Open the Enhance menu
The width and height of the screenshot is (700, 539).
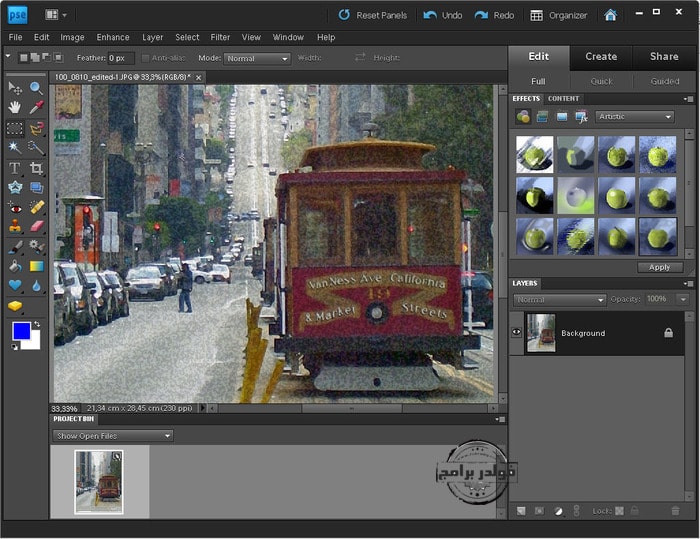point(113,38)
